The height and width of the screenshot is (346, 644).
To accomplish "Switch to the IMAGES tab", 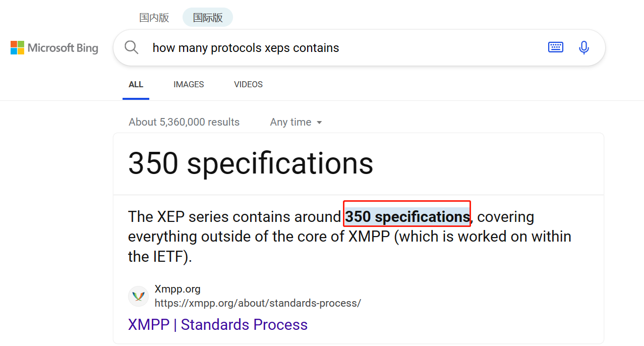I will coord(189,84).
